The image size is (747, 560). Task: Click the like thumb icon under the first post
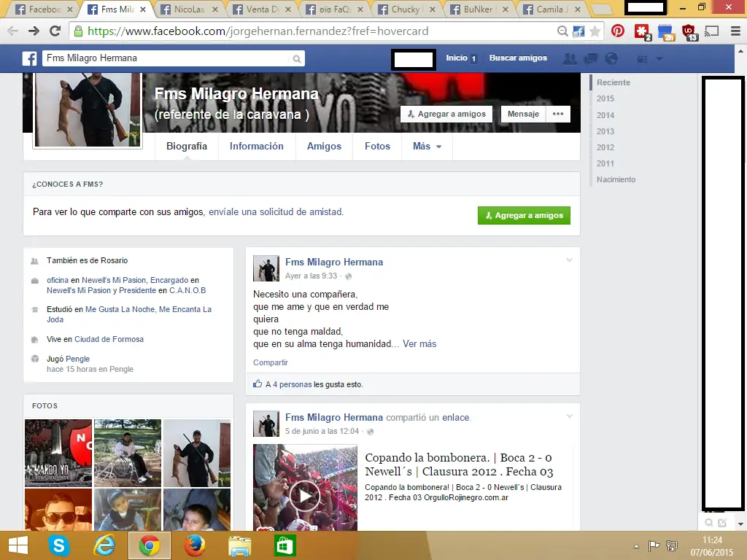pyautogui.click(x=258, y=384)
